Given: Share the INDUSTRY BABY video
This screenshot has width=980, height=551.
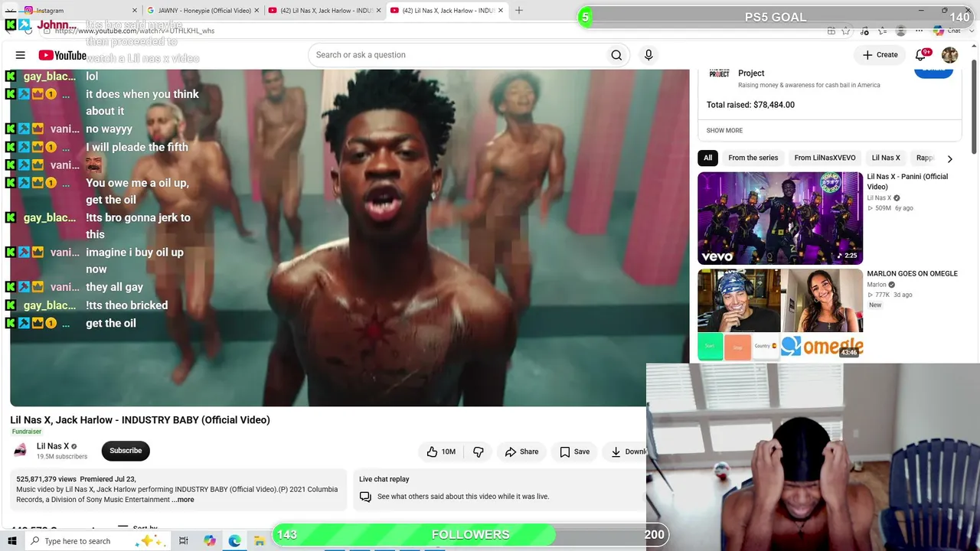Looking at the screenshot, I should click(x=521, y=452).
